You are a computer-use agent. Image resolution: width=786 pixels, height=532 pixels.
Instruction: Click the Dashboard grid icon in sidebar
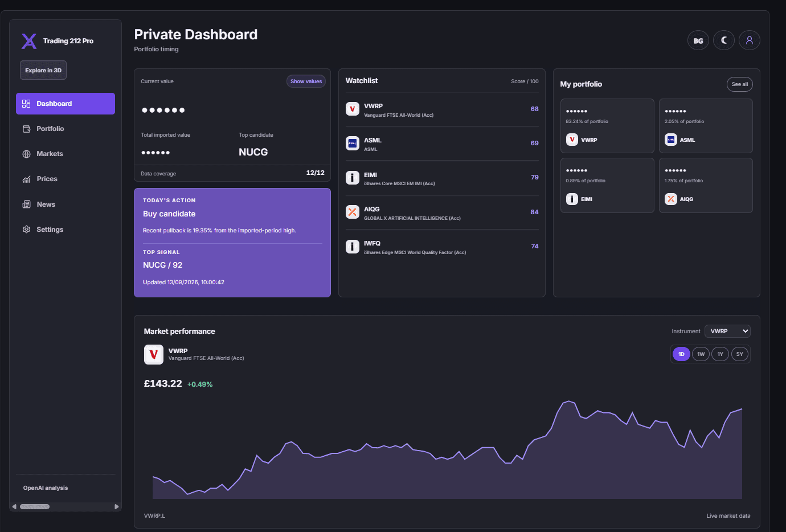[x=26, y=104]
